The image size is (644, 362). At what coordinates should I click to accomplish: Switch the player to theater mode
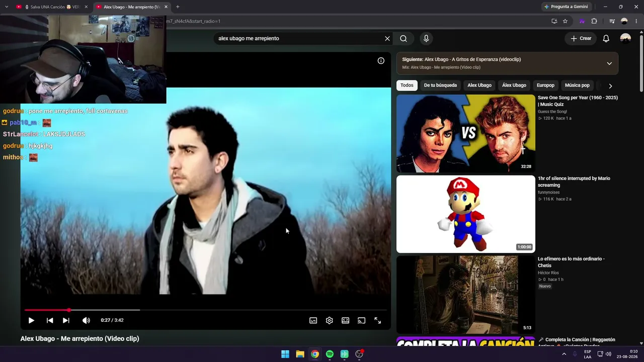tap(345, 320)
